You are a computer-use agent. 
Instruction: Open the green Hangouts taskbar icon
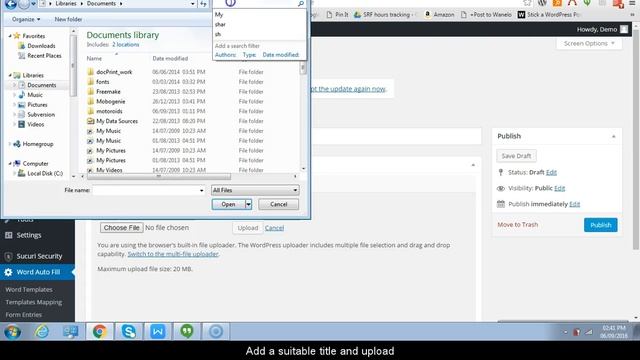coord(187,331)
